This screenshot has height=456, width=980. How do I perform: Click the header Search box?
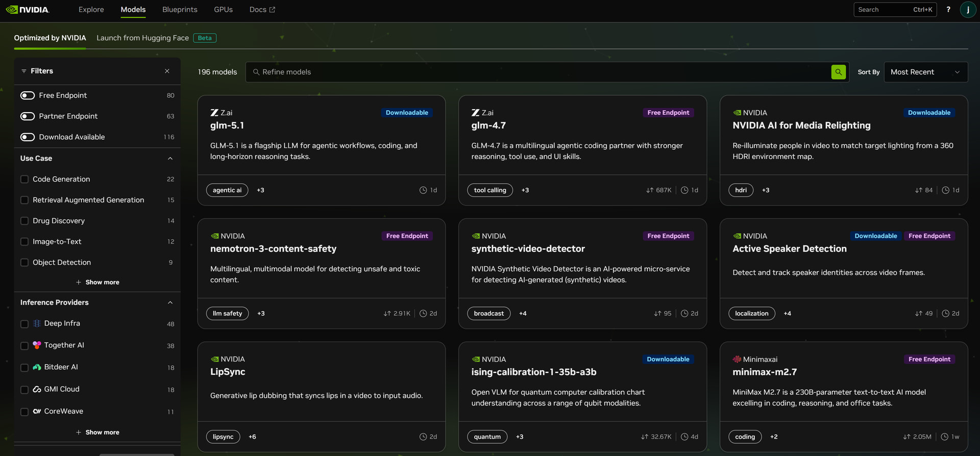click(x=895, y=10)
